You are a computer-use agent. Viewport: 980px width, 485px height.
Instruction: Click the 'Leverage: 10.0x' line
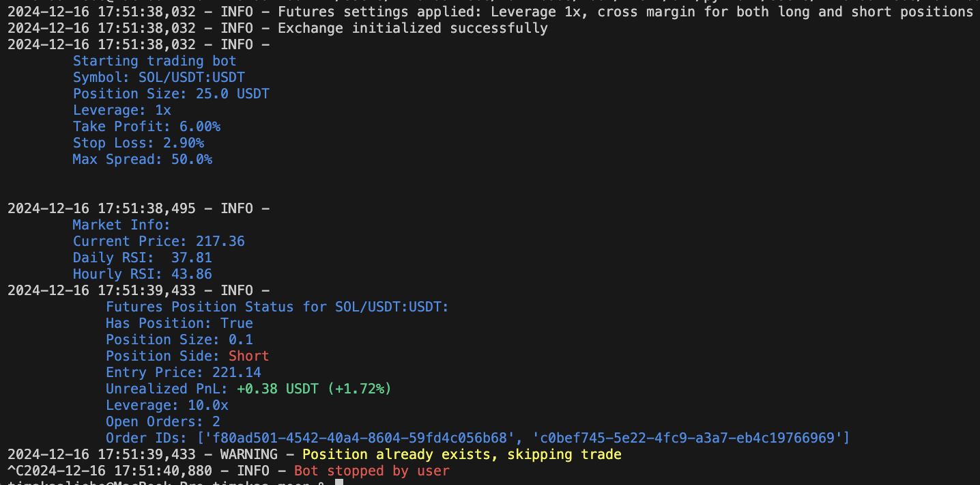click(x=167, y=405)
